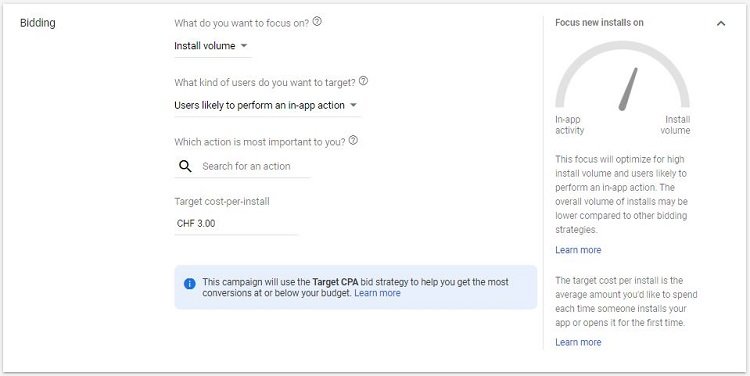Image resolution: width=750 pixels, height=376 pixels.
Task: Open help for 'What do you want to focus on?'
Action: click(x=317, y=22)
